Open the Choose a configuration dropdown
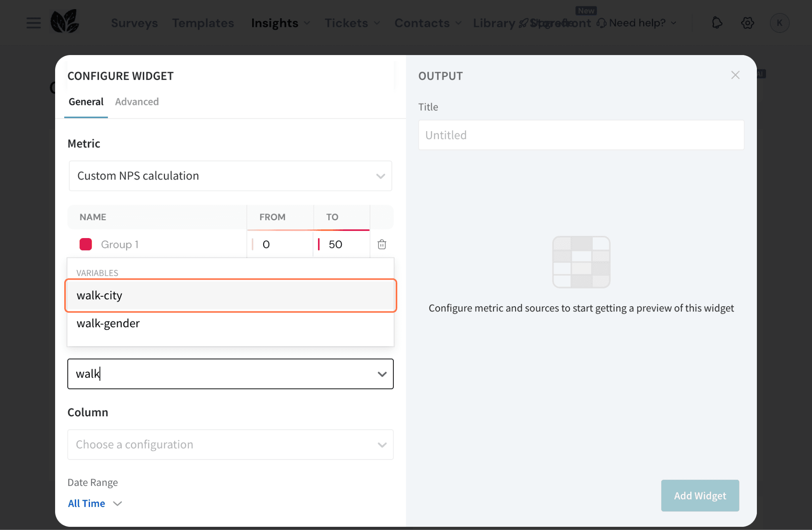The height and width of the screenshot is (530, 812). [230, 444]
